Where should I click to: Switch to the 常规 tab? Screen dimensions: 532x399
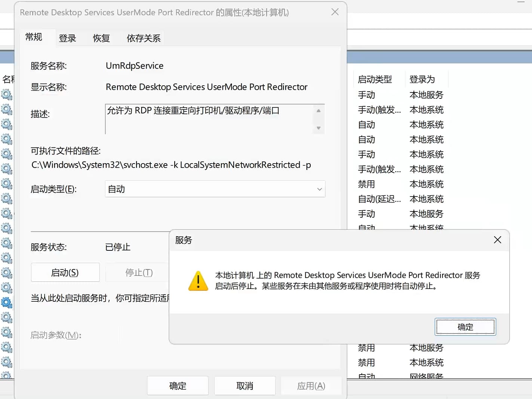click(x=34, y=37)
